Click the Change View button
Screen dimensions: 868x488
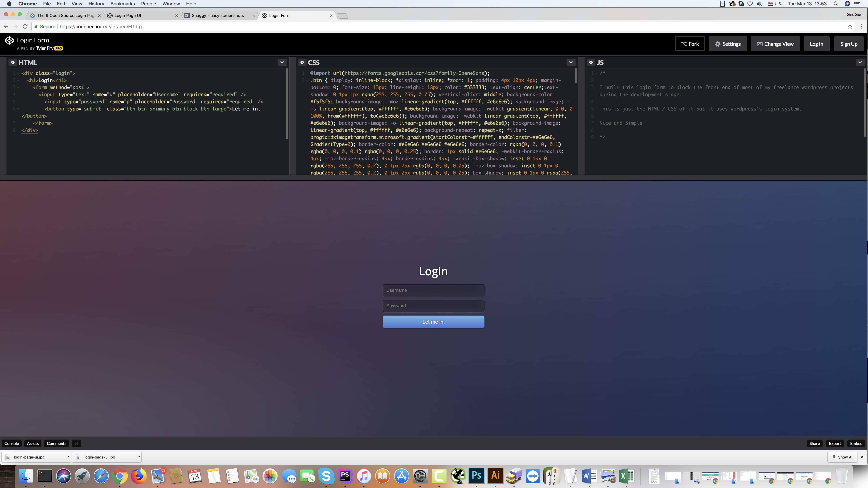coord(775,44)
